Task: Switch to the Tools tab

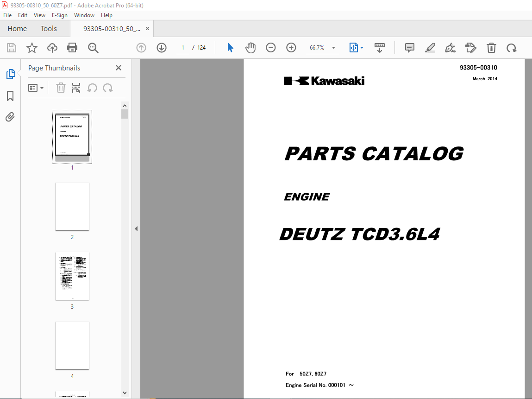Action: click(49, 29)
